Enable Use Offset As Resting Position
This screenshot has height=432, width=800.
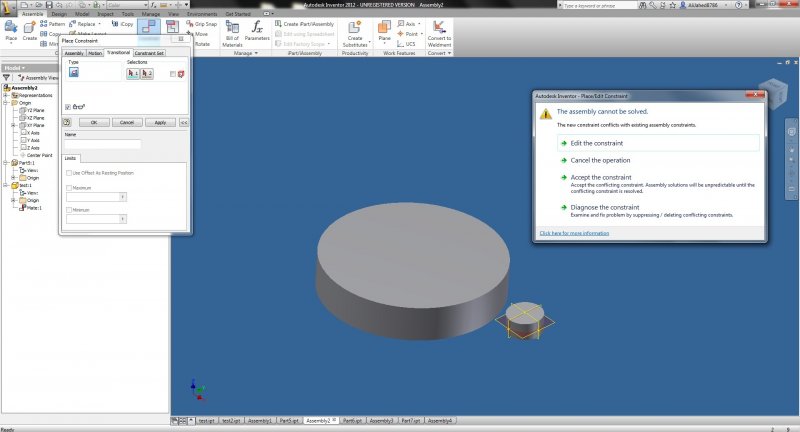(69, 173)
